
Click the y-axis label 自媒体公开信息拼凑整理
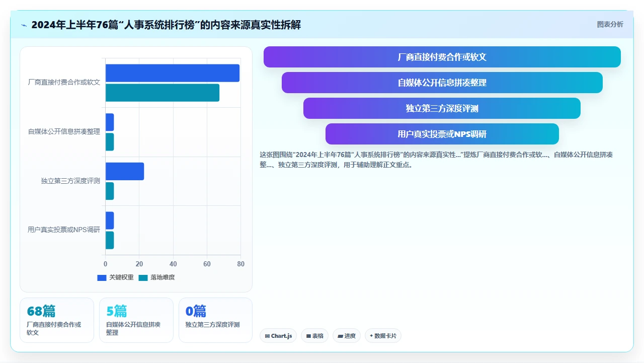tap(64, 132)
